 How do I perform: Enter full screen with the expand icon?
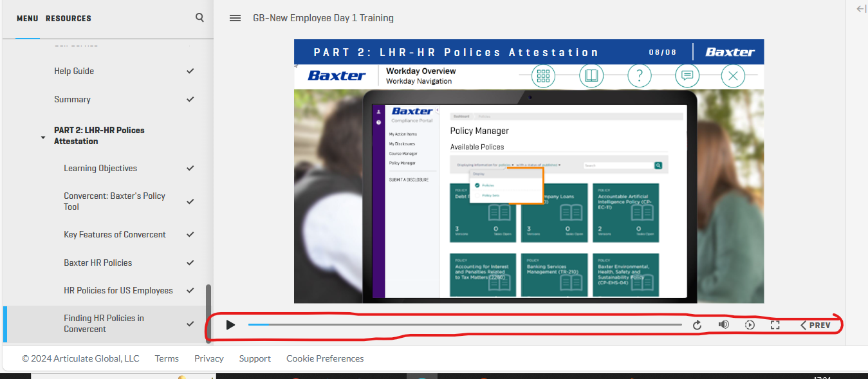775,325
